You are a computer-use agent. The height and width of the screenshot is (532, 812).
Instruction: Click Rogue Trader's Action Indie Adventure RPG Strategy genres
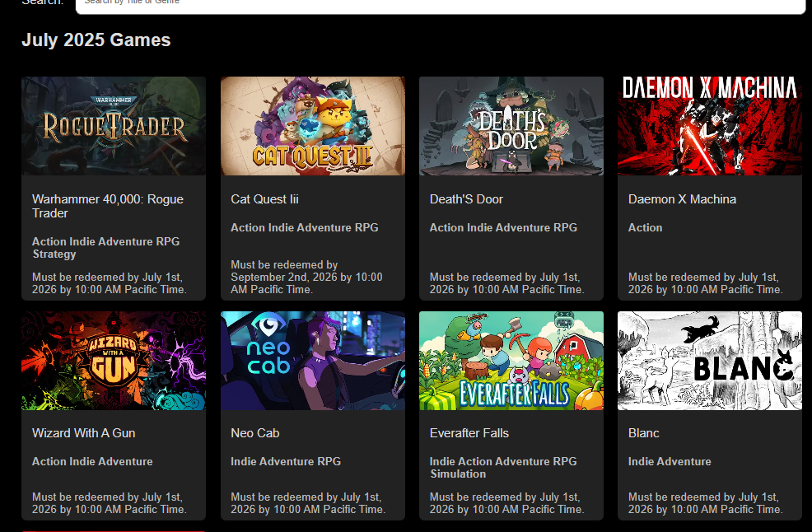pos(105,248)
